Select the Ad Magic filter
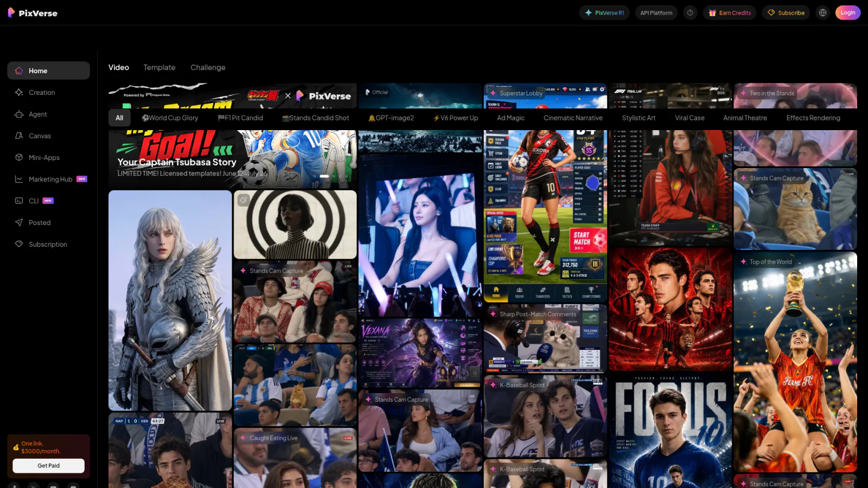 511,118
